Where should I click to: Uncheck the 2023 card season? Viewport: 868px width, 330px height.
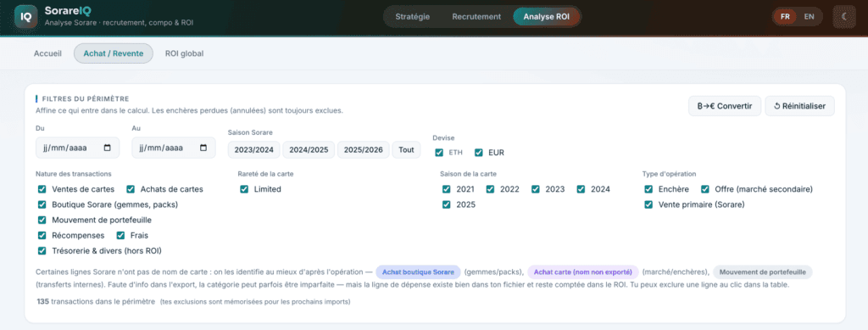pos(536,189)
